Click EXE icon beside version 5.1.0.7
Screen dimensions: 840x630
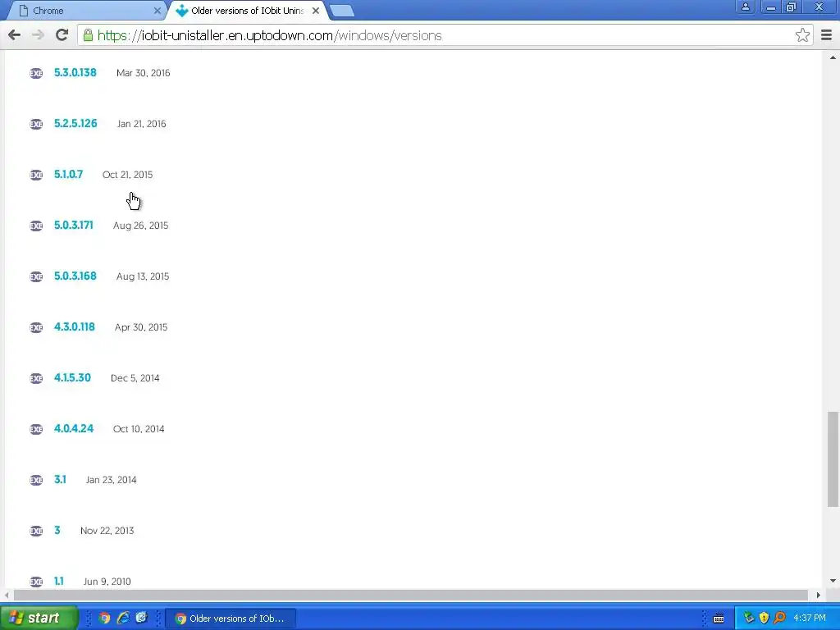36,176
